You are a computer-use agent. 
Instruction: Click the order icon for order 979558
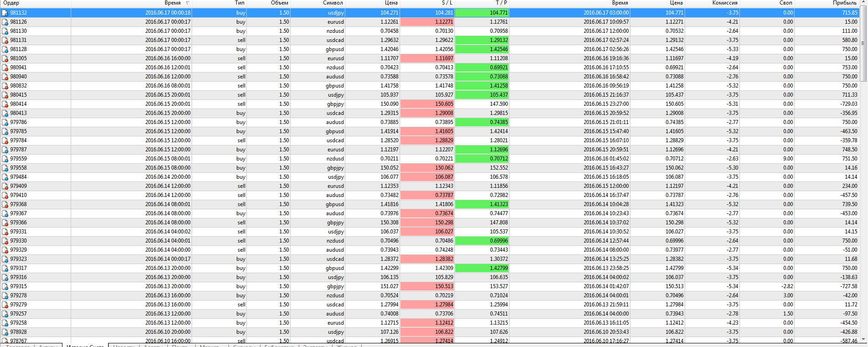pyautogui.click(x=5, y=168)
